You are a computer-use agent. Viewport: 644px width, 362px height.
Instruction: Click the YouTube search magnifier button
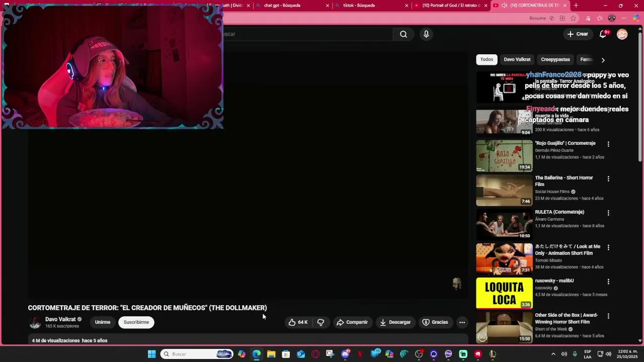pos(404,34)
